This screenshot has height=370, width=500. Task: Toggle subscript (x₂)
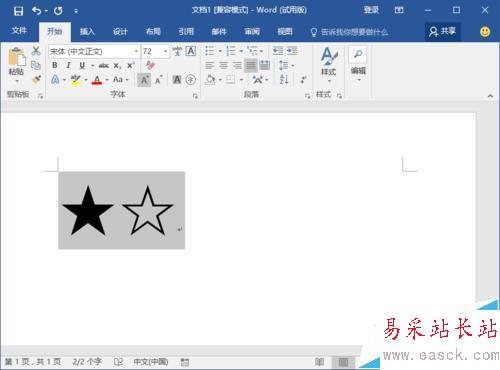click(117, 65)
